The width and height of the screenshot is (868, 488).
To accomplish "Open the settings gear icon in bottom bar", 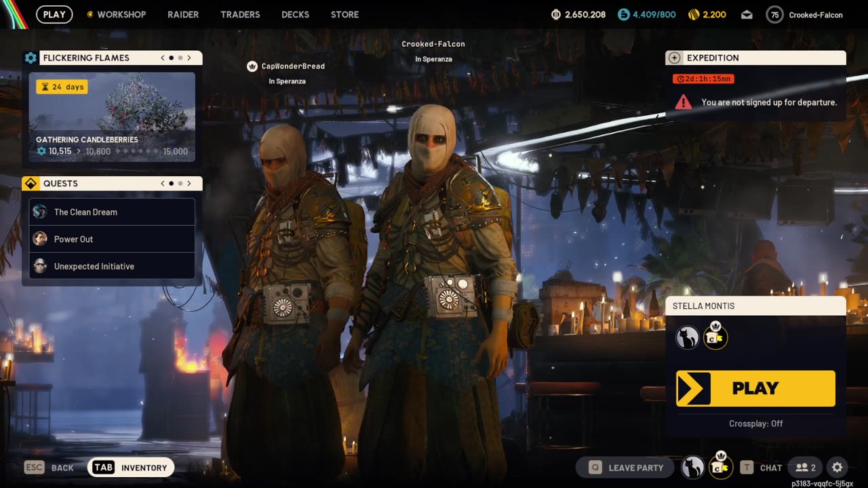I will tap(837, 468).
